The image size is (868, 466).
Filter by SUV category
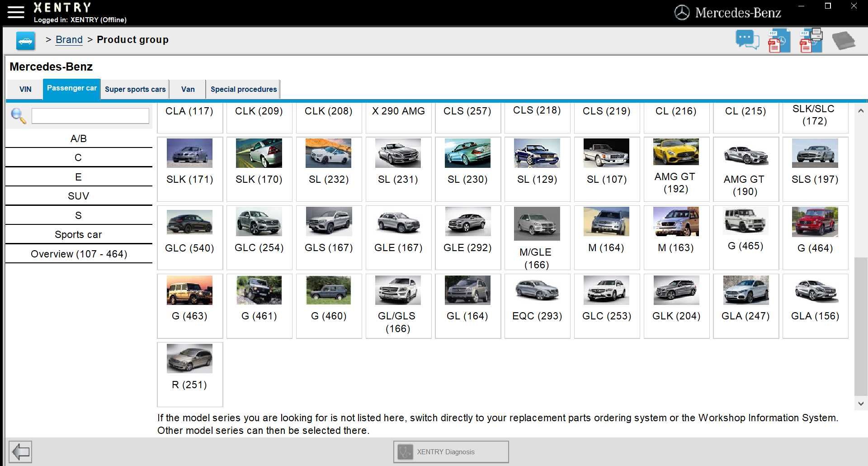(79, 196)
